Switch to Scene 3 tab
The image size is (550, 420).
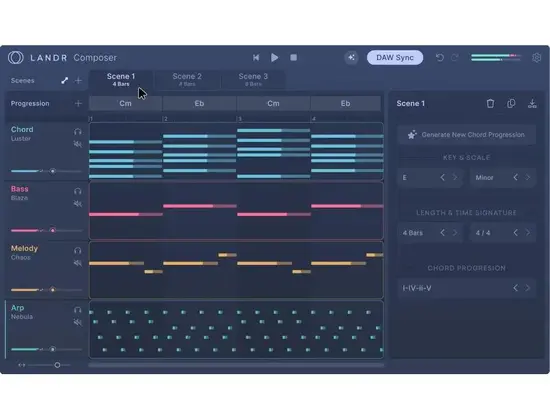(x=253, y=80)
